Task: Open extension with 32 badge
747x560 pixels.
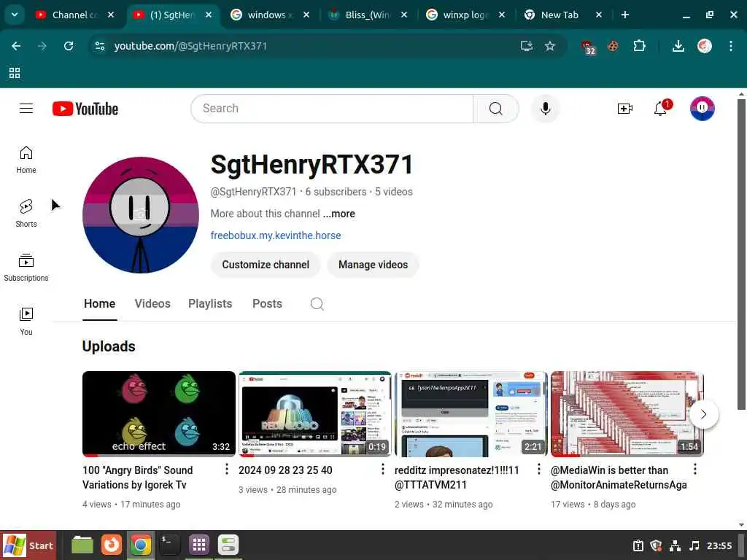Action: click(589, 47)
